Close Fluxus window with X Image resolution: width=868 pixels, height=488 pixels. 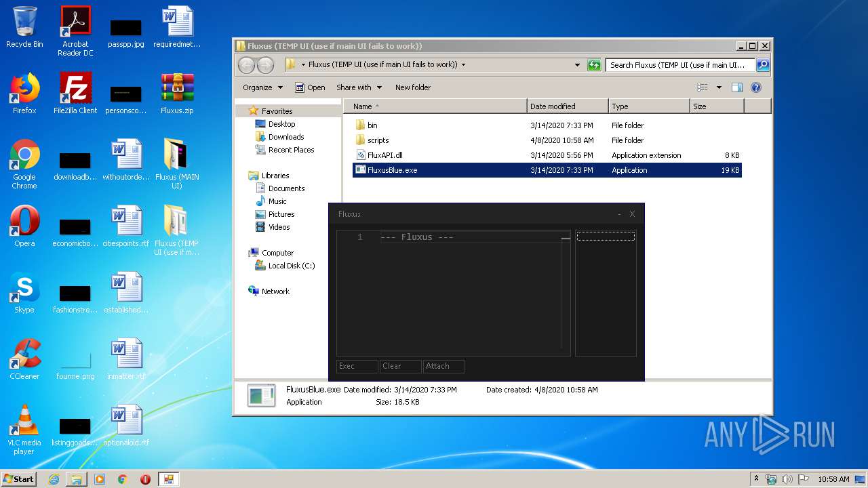point(632,214)
